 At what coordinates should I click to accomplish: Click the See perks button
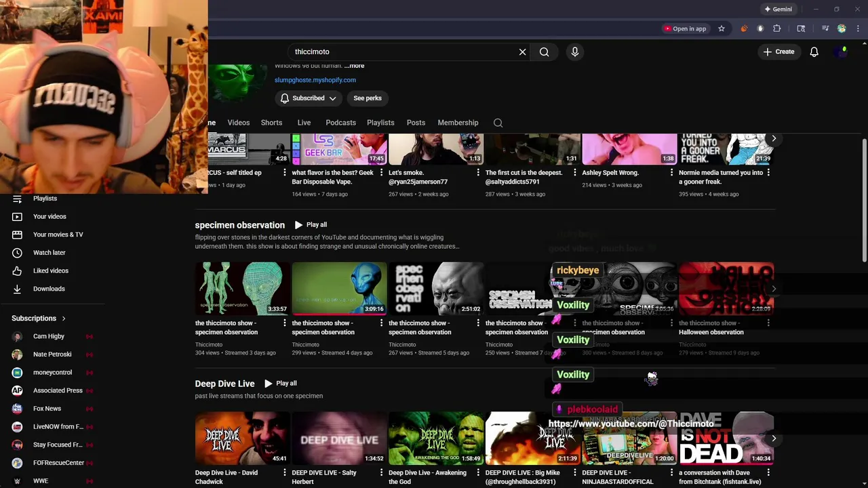[368, 98]
